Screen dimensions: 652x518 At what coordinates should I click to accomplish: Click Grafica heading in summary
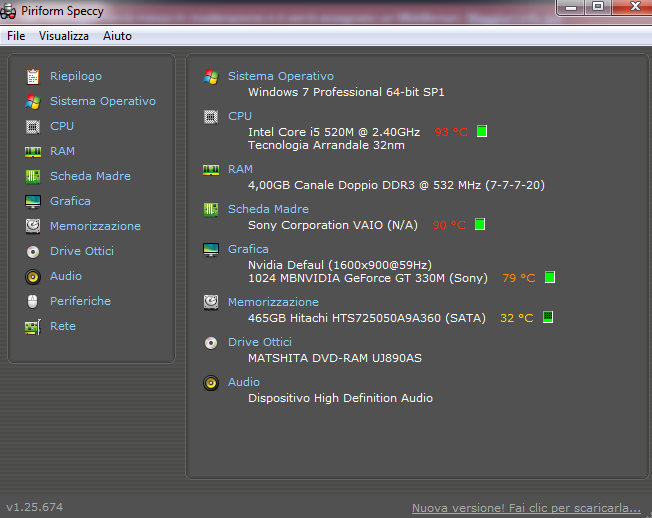click(248, 249)
